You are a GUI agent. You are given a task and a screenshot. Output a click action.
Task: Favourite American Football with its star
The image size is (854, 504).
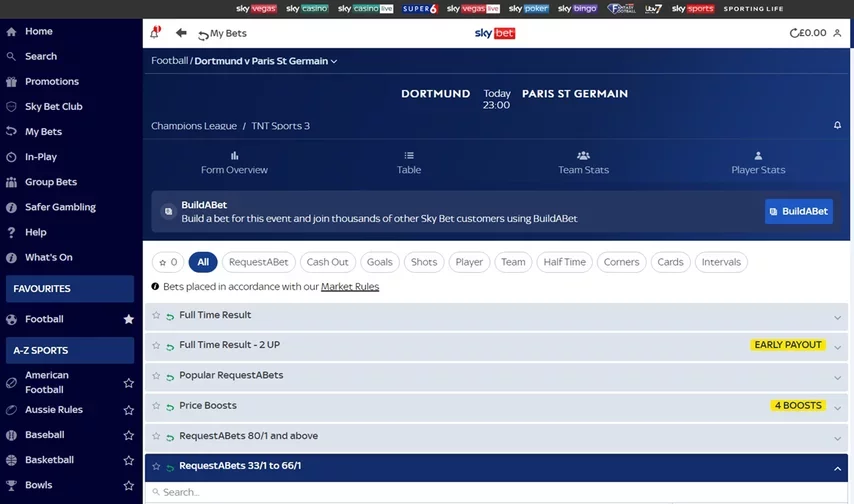pos(129,383)
